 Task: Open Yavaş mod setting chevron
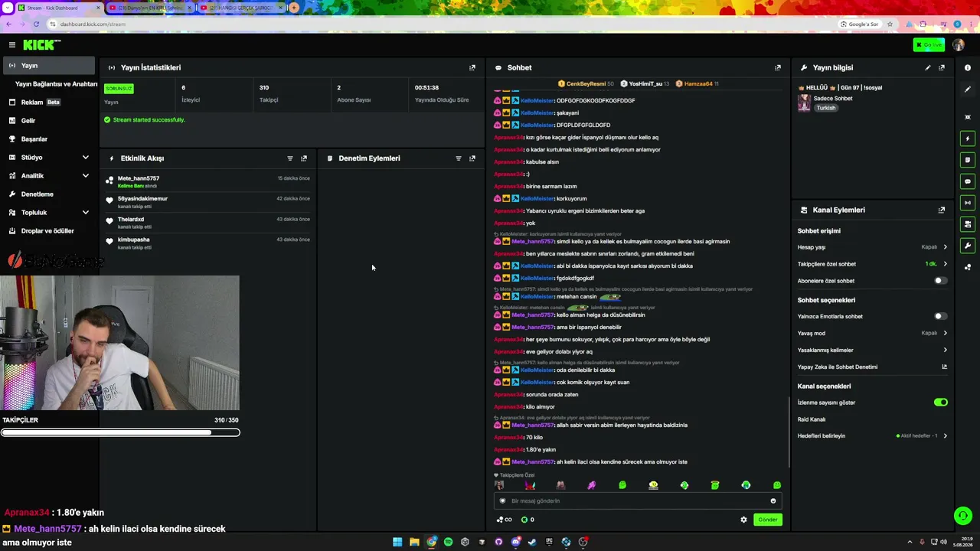[945, 334]
